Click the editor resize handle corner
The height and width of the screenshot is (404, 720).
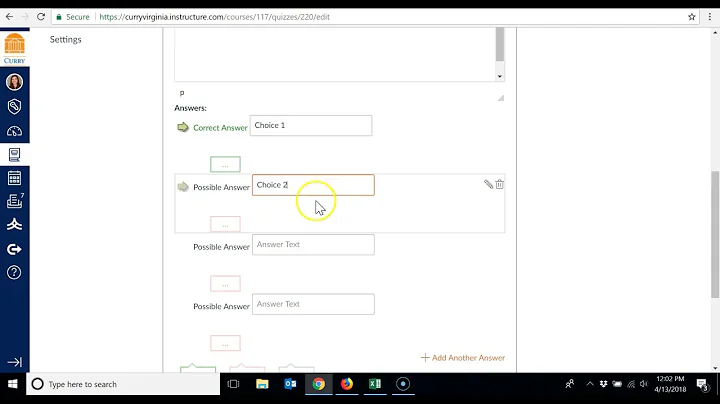(501, 98)
